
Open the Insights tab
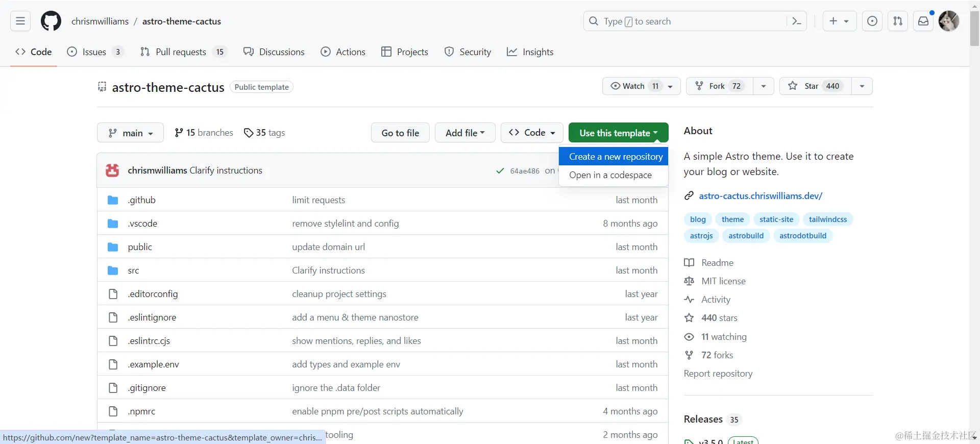pos(530,52)
